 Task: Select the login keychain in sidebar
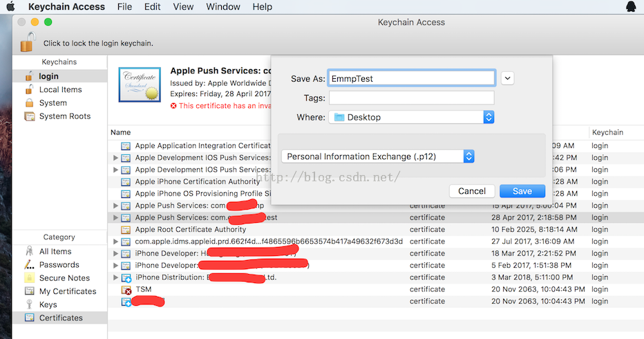(48, 76)
